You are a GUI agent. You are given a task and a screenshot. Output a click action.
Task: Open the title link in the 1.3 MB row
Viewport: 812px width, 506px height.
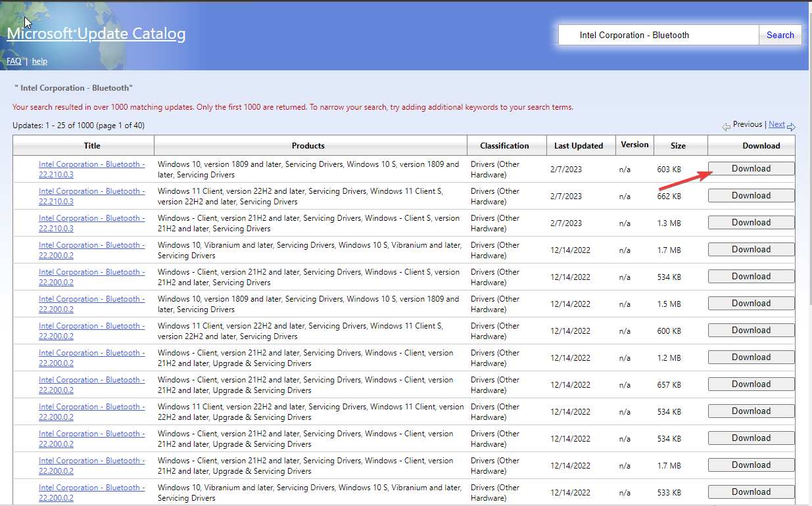tap(92, 223)
